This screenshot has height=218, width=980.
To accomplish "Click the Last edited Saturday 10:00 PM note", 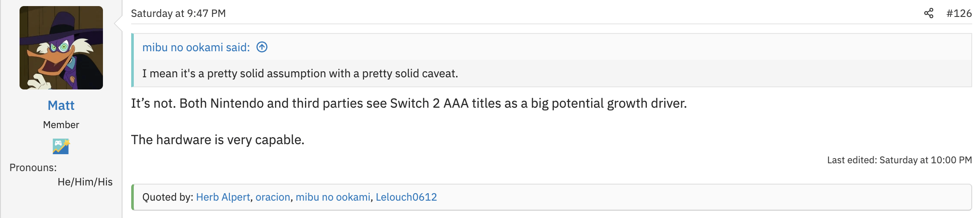I will pyautogui.click(x=899, y=160).
